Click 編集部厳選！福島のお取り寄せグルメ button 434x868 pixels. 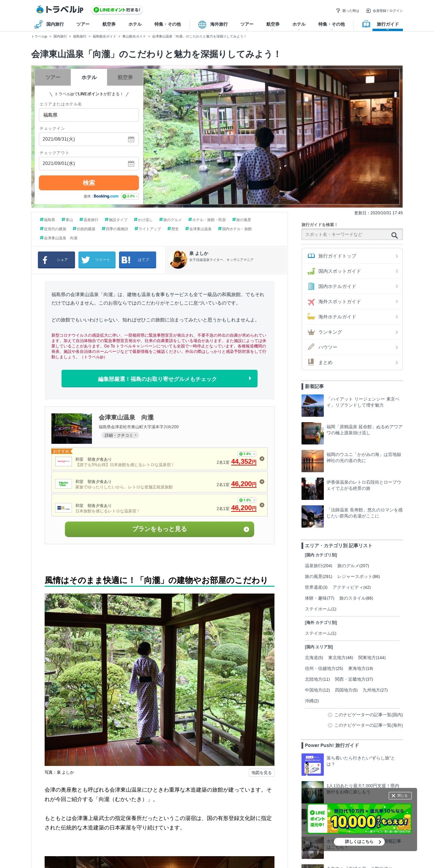click(160, 379)
